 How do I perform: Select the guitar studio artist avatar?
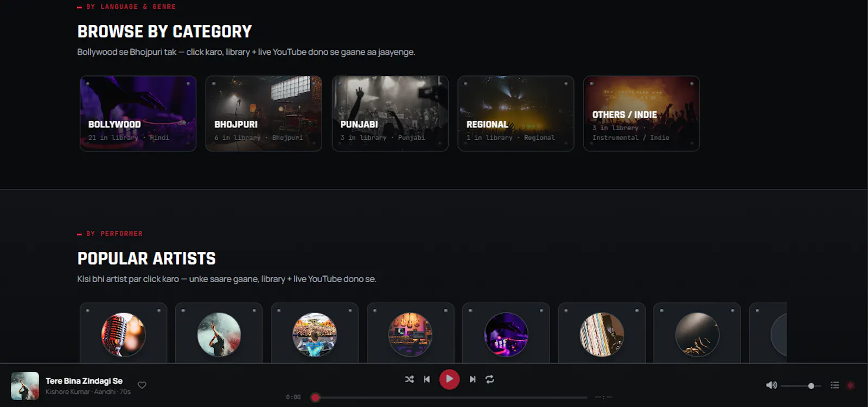[410, 334]
